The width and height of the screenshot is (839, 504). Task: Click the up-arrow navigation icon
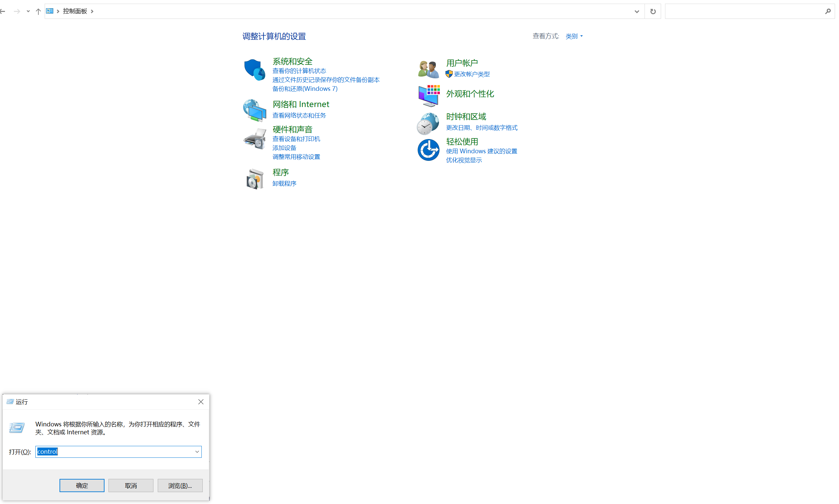[38, 12]
